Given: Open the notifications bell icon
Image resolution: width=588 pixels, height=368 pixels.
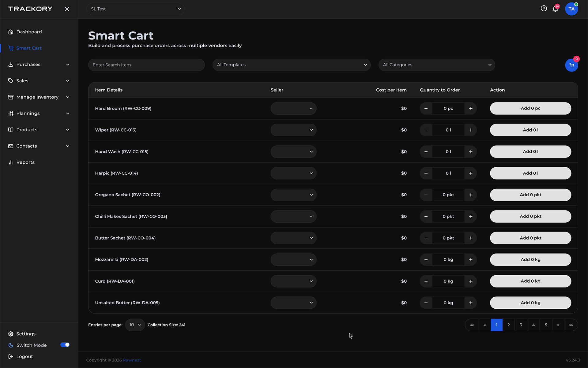Looking at the screenshot, I should click(x=555, y=9).
